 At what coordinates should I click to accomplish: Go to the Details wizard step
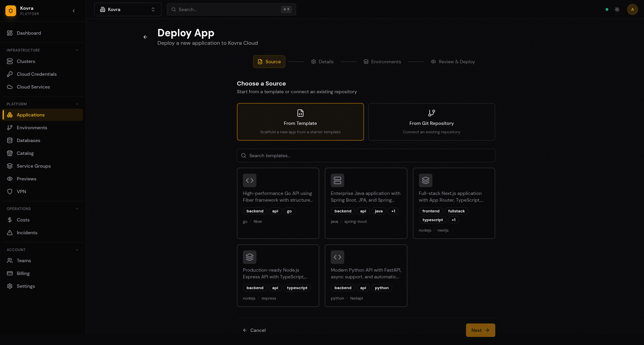pyautogui.click(x=322, y=62)
